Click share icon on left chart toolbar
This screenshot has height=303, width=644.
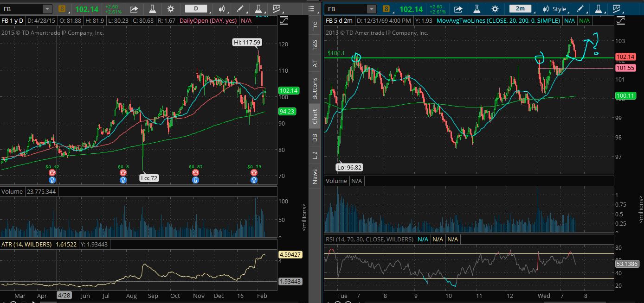point(134,9)
